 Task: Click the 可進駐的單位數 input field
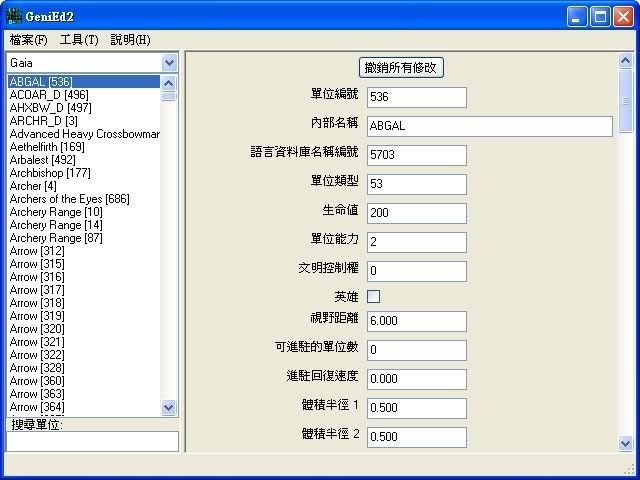tap(417, 350)
